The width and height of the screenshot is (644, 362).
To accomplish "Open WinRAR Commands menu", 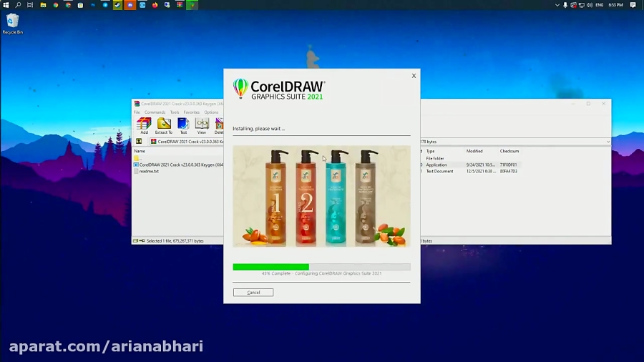I will click(155, 112).
